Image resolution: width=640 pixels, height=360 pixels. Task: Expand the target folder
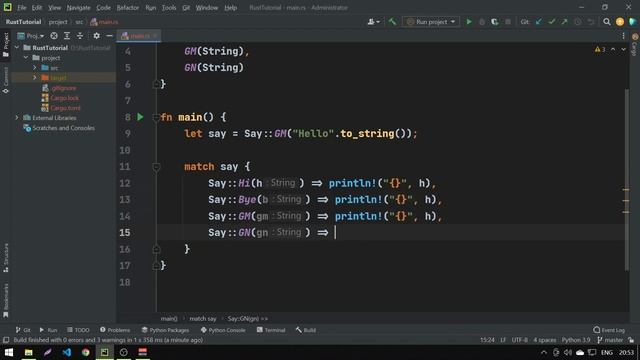[35, 78]
